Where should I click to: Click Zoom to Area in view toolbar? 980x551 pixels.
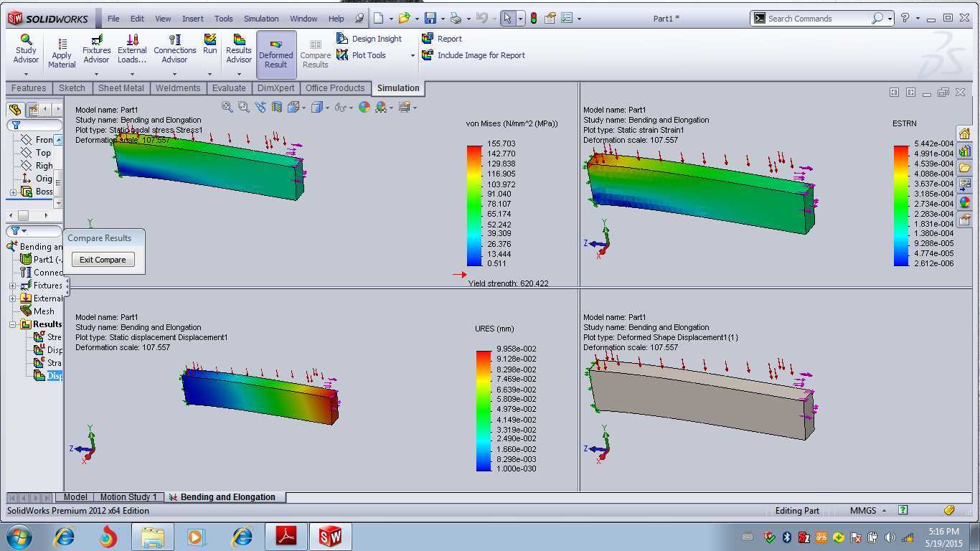(243, 107)
